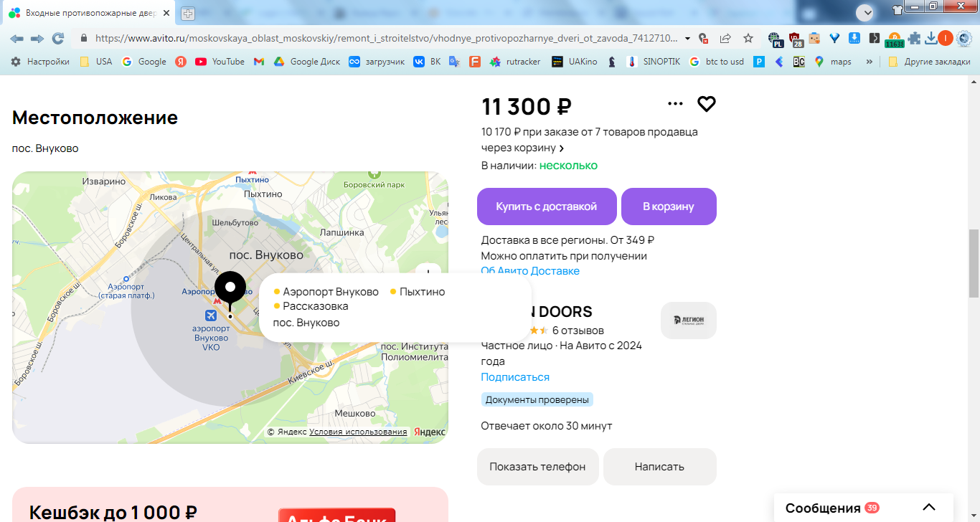Open BC bookmark icon
980x522 pixels.
click(798, 62)
